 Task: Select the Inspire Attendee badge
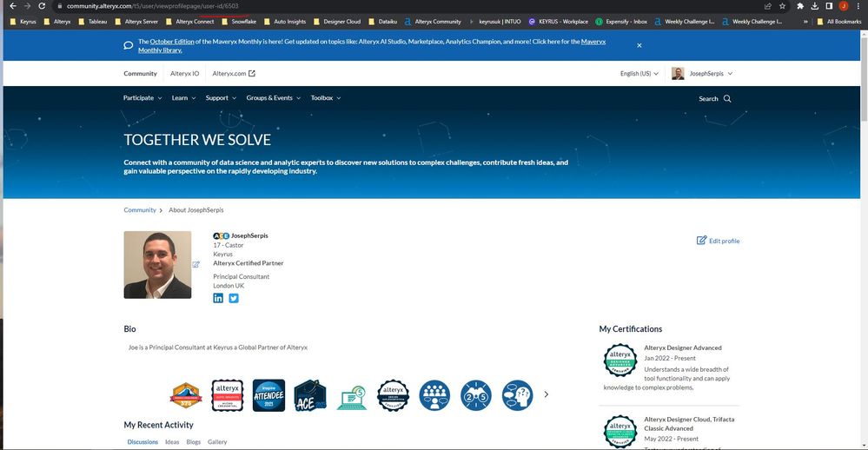pyautogui.click(x=268, y=395)
